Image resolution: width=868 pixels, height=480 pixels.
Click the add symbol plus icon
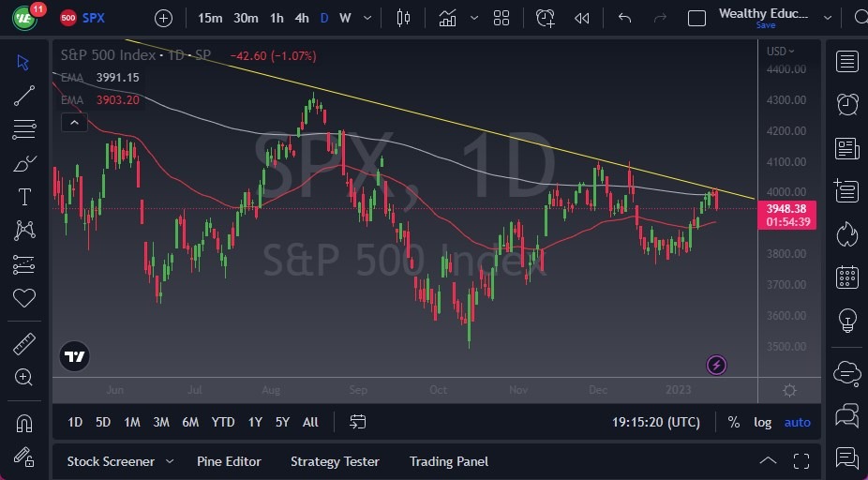click(163, 18)
